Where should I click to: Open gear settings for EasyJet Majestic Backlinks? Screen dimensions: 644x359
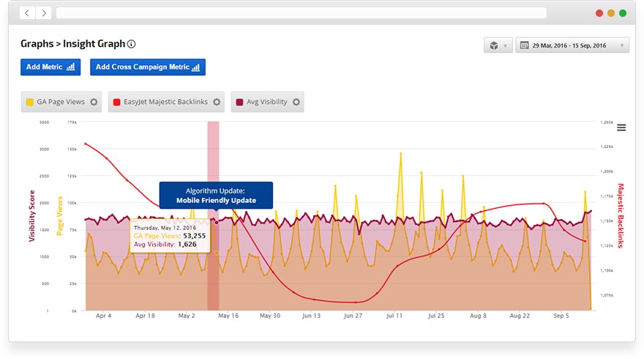coord(217,102)
